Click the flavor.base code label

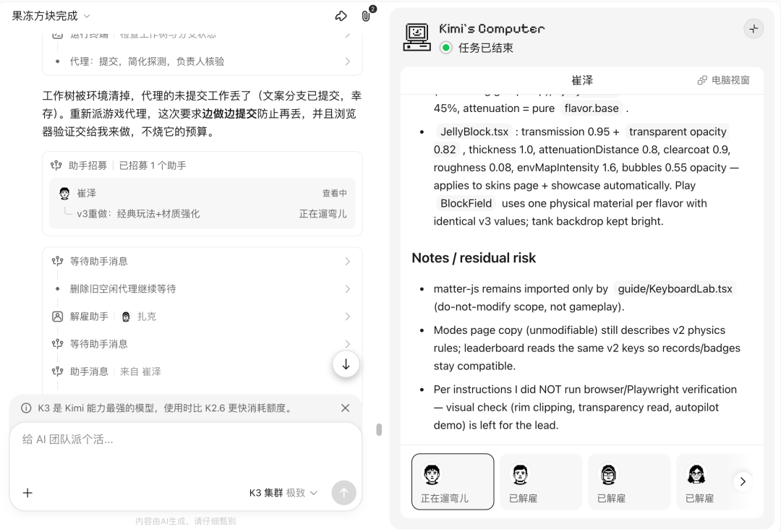(x=592, y=108)
